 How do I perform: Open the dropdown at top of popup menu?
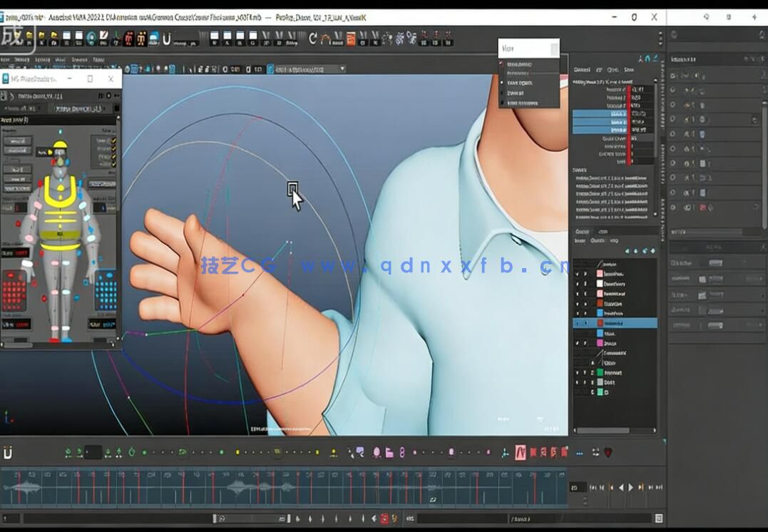tap(554, 48)
